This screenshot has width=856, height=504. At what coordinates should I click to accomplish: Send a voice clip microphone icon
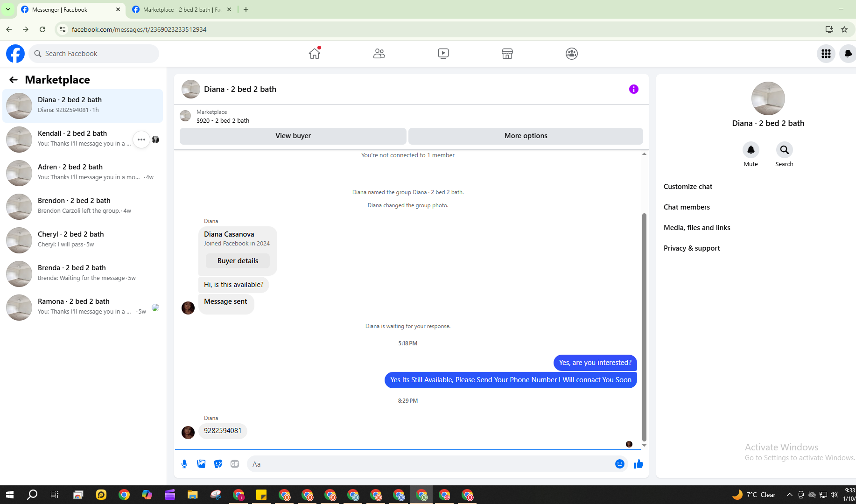[184, 464]
